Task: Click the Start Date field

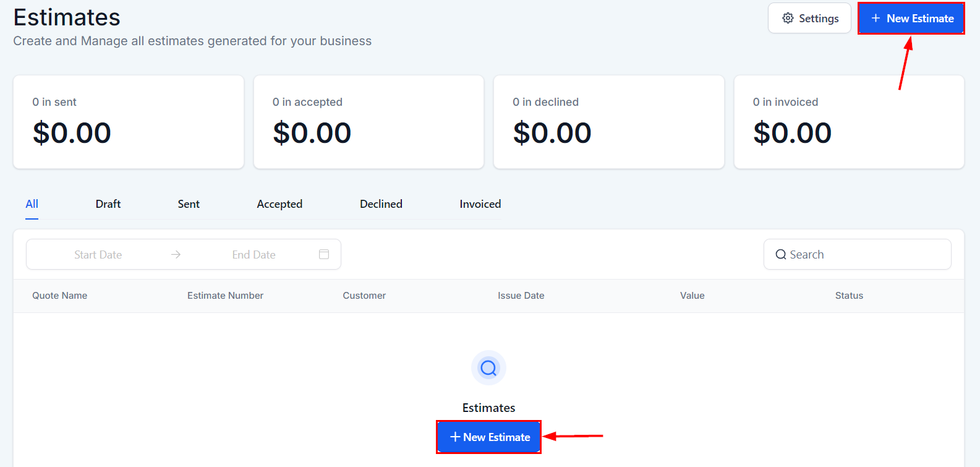Action: (x=98, y=254)
